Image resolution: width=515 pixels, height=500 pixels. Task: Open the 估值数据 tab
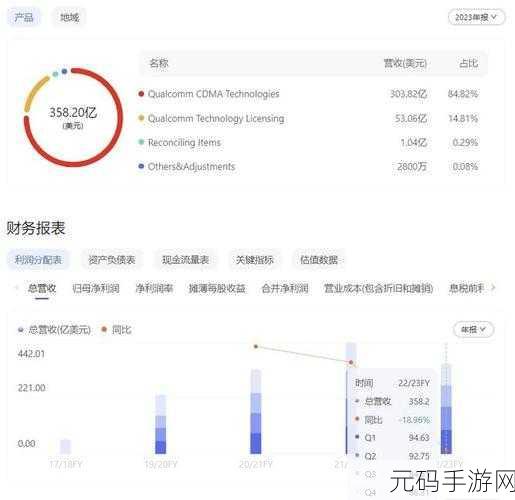319,260
